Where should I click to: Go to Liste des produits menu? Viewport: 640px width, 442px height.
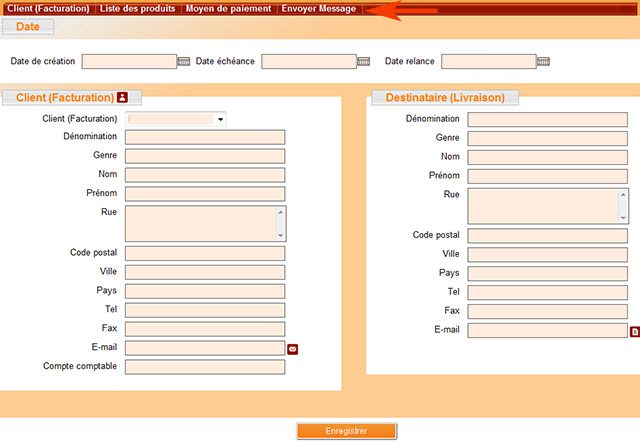point(138,9)
